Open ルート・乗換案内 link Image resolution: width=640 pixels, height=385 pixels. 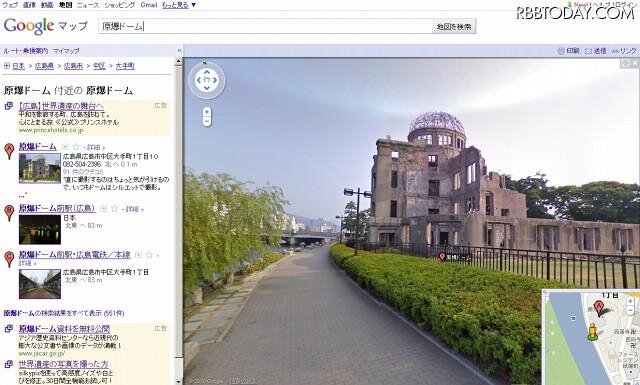point(26,51)
